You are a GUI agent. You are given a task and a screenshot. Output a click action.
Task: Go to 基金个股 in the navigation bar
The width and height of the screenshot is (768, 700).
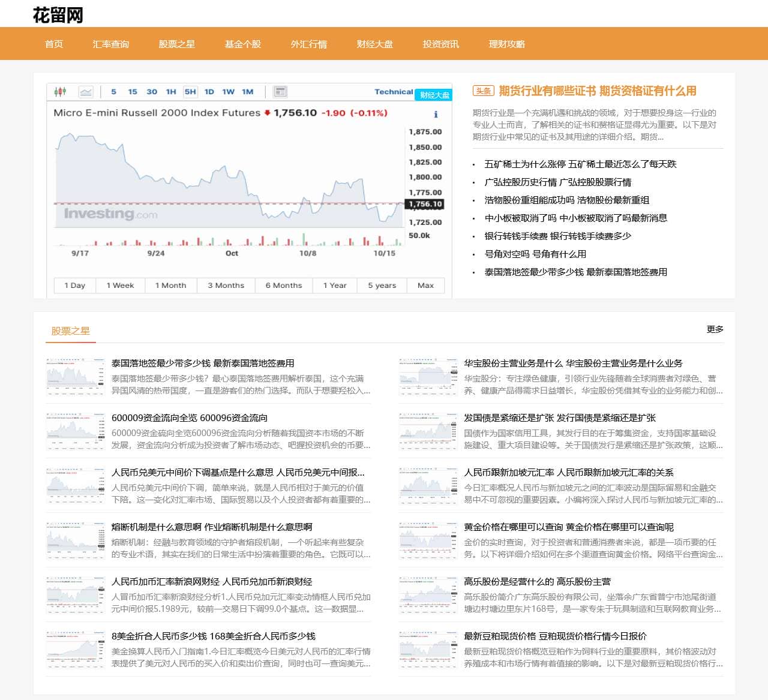[x=243, y=44]
